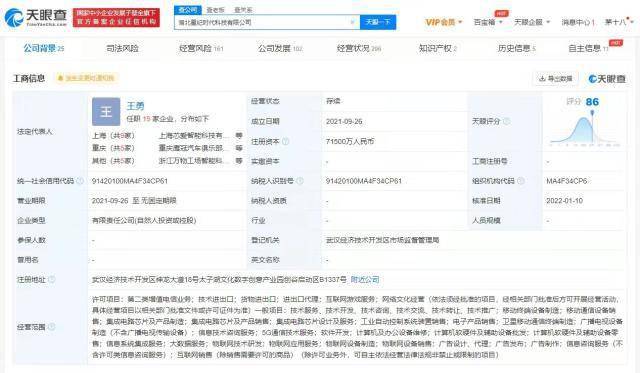This screenshot has width=640, height=373.
Task: Click the founding date 2021-09-26 value
Action: (344, 122)
